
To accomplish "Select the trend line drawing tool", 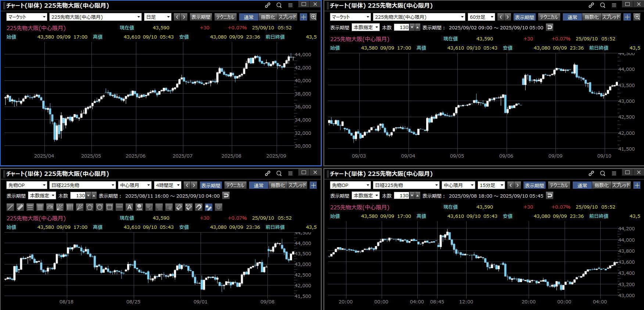I will coord(10,207).
